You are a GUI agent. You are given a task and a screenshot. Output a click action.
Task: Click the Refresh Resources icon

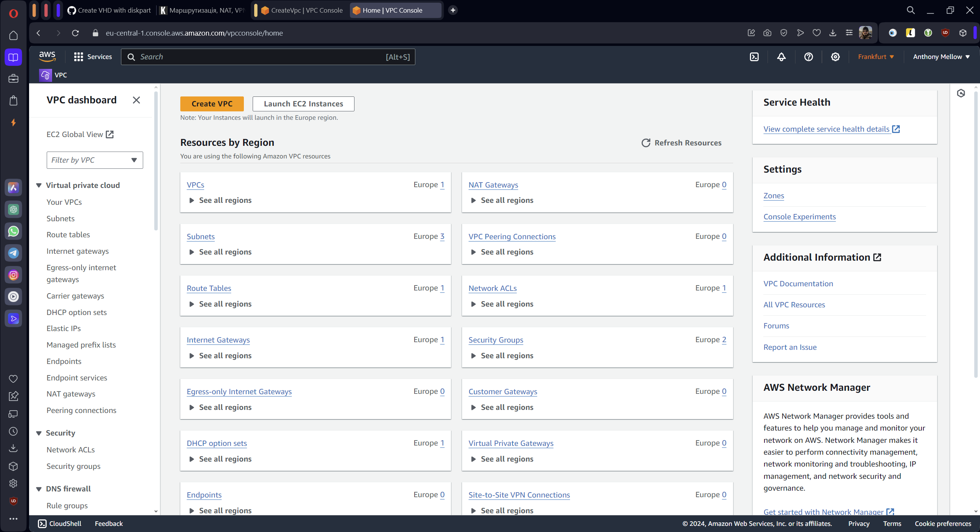646,143
